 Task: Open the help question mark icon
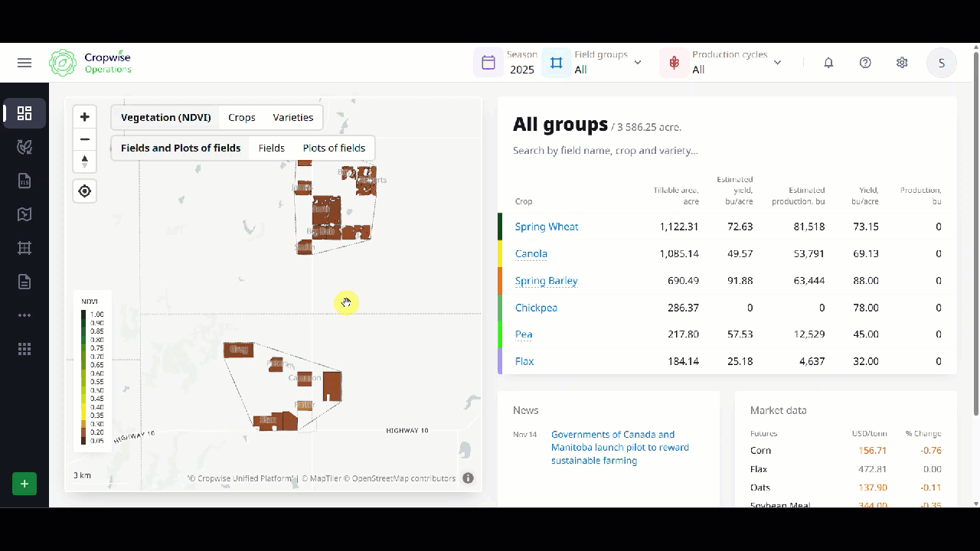coord(865,63)
